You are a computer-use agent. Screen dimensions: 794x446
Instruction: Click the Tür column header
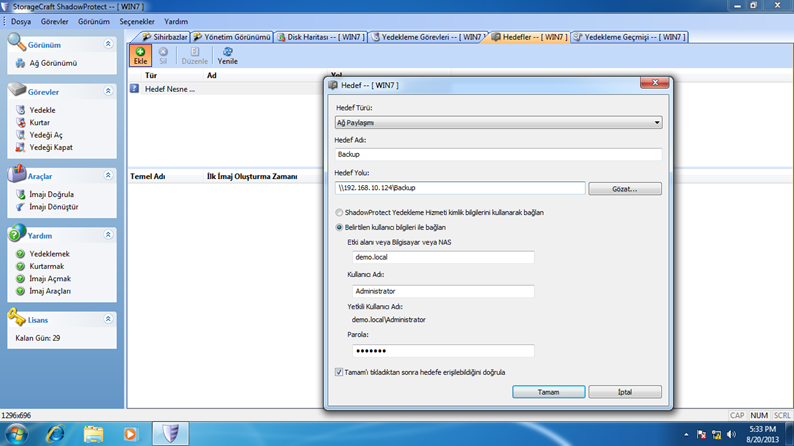coord(151,75)
